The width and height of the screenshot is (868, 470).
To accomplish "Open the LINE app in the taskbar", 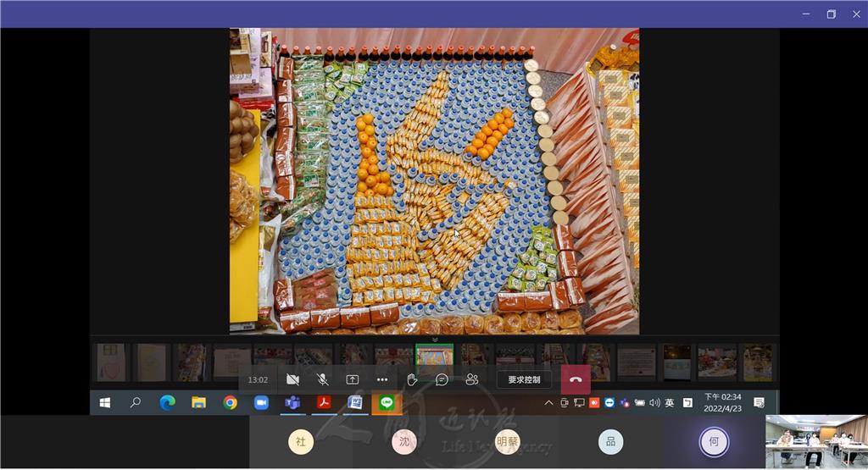I will tap(387, 403).
